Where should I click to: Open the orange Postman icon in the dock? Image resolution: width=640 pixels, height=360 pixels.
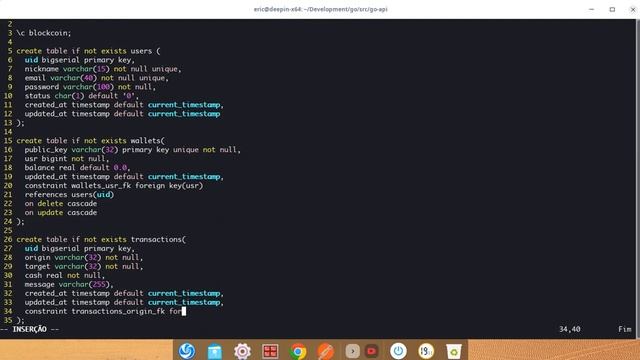pos(325,351)
